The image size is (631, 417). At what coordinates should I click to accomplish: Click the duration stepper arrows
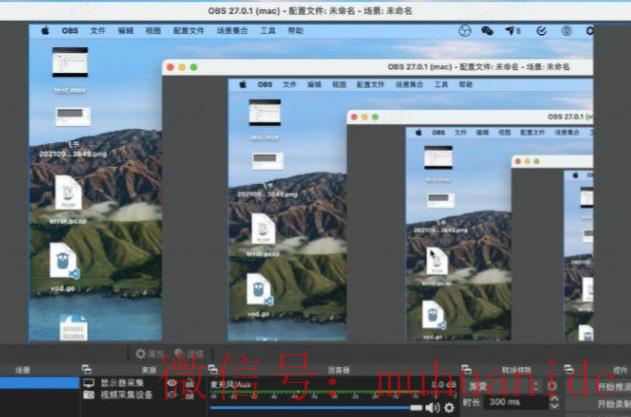click(x=554, y=402)
